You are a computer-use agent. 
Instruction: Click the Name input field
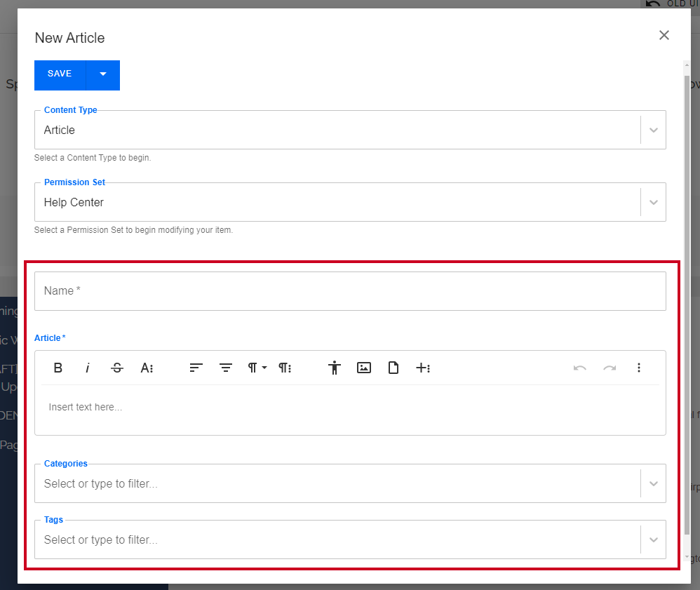pos(350,291)
